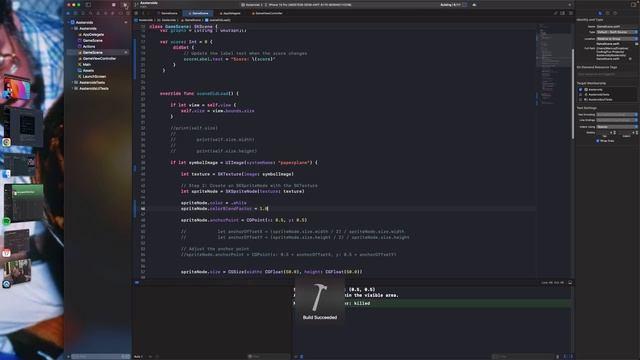Click the Tab width stepper
This screenshot has height=360, width=640.
(615, 133)
